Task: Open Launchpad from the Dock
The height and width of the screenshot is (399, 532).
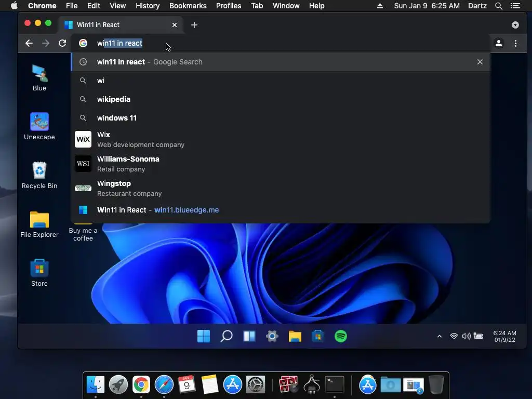Action: point(118,384)
